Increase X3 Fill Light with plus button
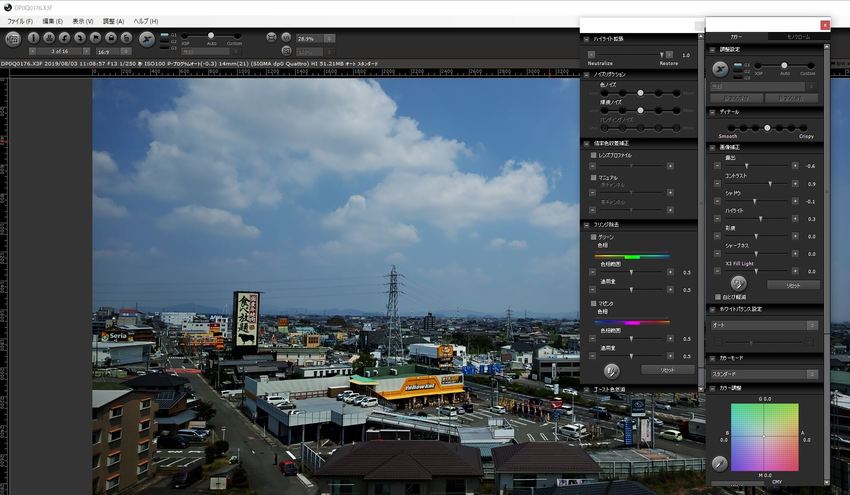The height and width of the screenshot is (495, 850). coord(795,271)
